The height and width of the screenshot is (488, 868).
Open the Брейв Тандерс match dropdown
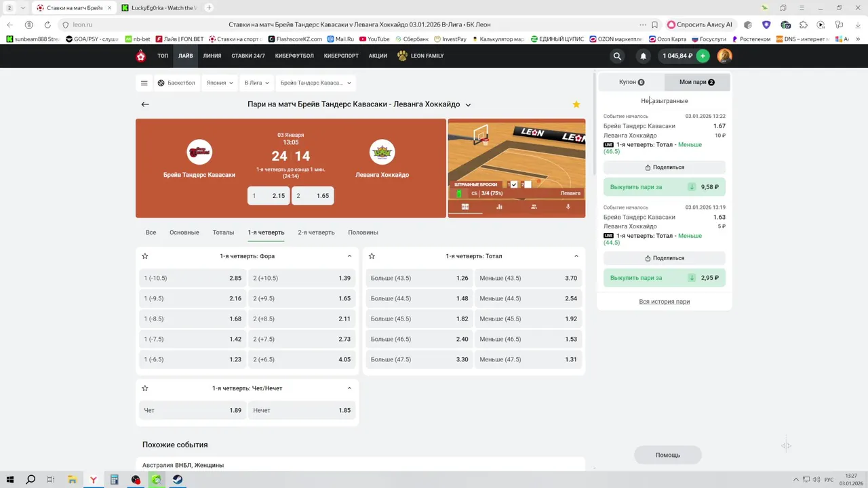pyautogui.click(x=316, y=83)
